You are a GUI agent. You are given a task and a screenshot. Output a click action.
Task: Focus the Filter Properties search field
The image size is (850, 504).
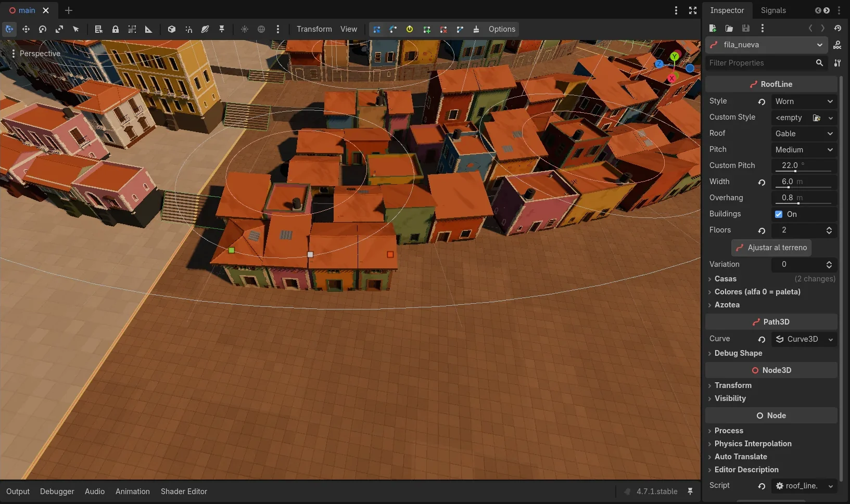click(x=766, y=63)
